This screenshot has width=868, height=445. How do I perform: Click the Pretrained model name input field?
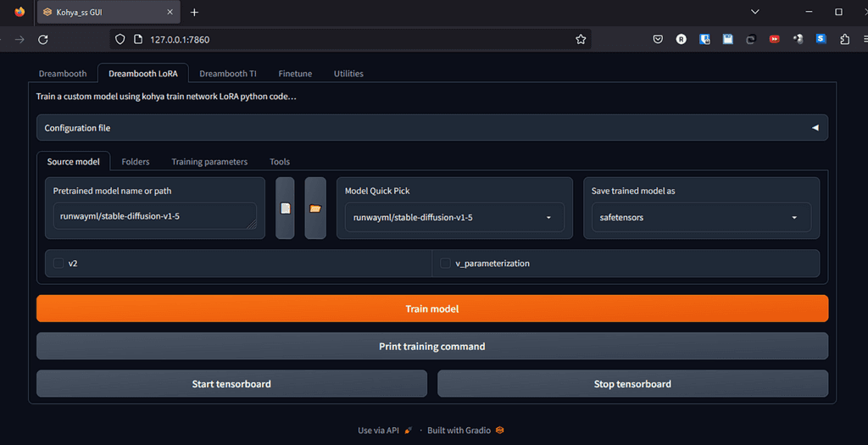point(154,216)
